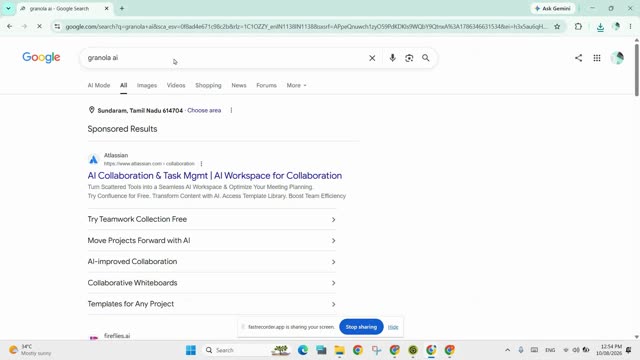Screen dimensions: 640x360
Task: Open the tab search dropdown arrow
Action: pyautogui.click(x=8, y=8)
